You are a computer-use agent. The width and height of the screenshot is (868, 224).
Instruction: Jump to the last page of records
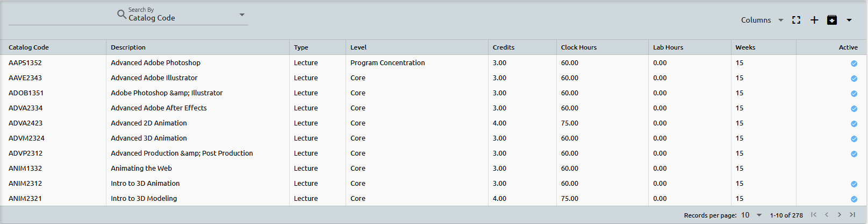click(852, 215)
